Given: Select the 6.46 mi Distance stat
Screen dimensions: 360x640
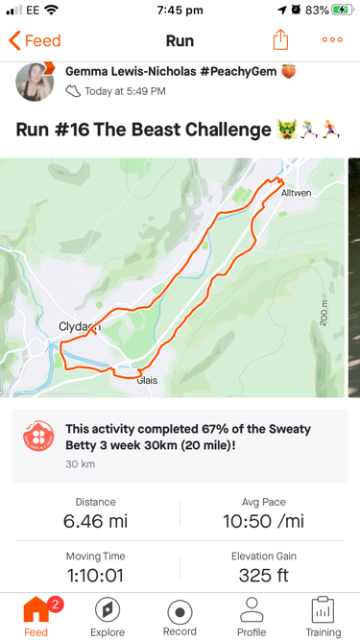Looking at the screenshot, I should [96, 513].
